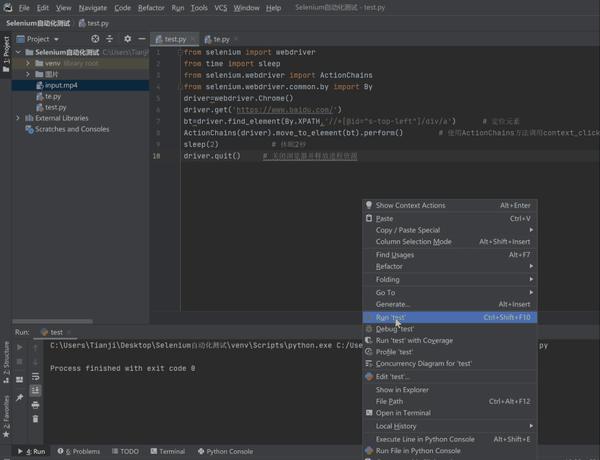Toggle soft-wrap icon in Run console

37,376
